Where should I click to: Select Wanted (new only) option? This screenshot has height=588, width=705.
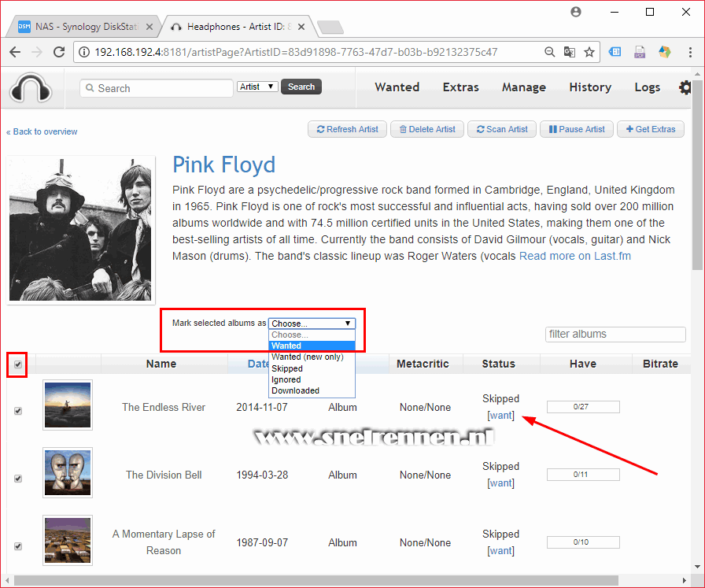coord(312,357)
